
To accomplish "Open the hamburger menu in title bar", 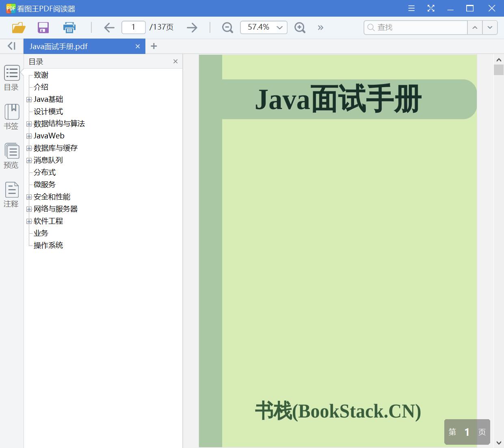I will coord(411,8).
